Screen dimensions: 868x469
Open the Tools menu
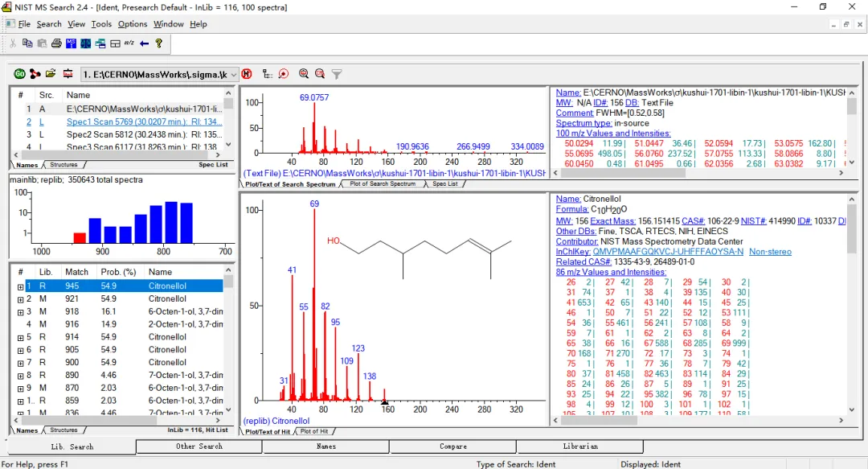tap(101, 24)
